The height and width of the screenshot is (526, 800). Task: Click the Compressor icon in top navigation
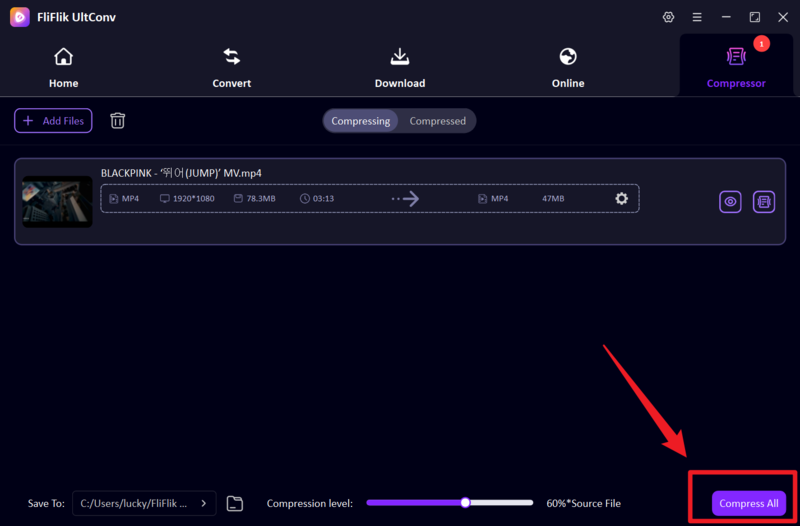click(x=736, y=56)
